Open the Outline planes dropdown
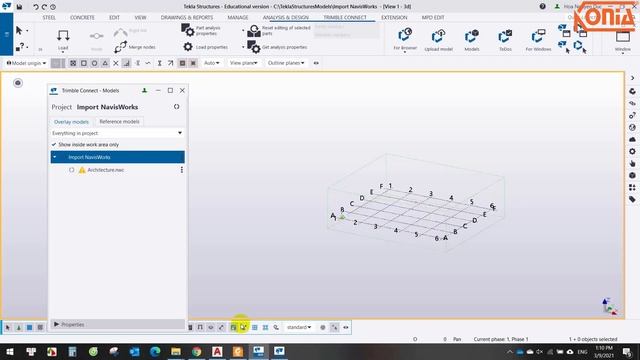The height and width of the screenshot is (360, 640). 286,63
